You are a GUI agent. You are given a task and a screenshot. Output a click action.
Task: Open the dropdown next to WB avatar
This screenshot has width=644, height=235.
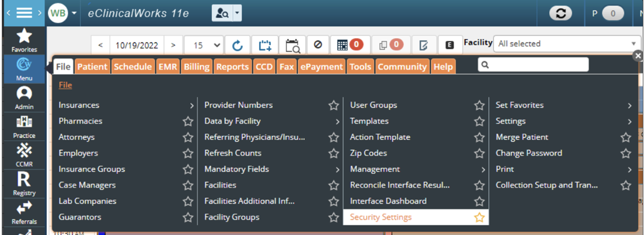pos(74,13)
